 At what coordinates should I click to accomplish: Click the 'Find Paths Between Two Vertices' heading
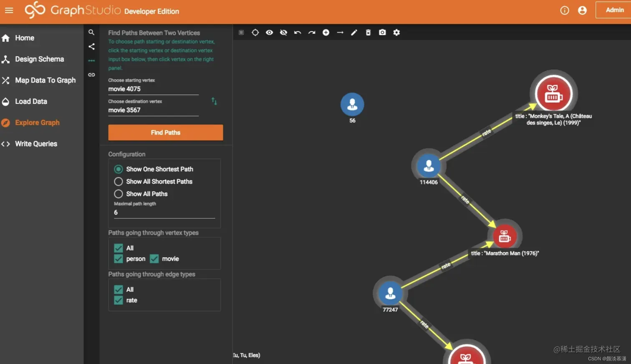[x=154, y=33]
